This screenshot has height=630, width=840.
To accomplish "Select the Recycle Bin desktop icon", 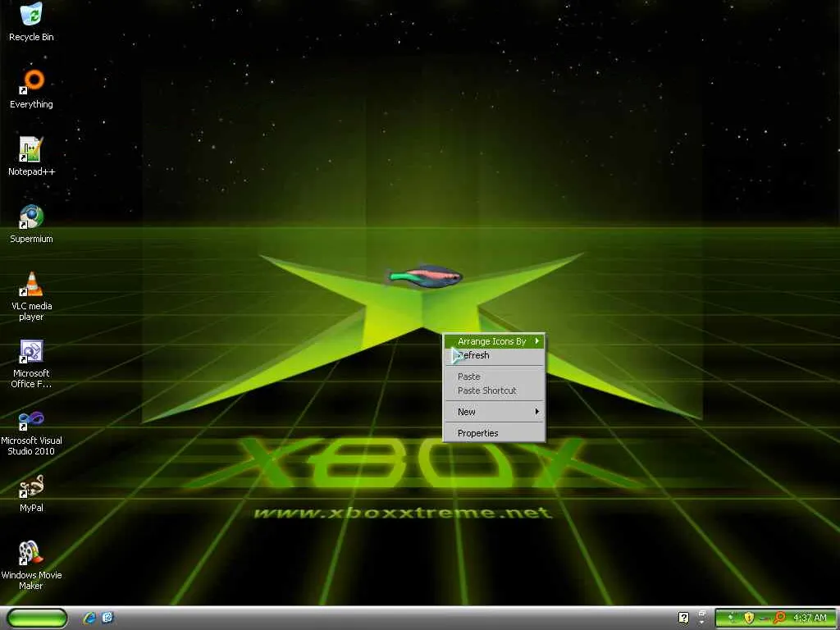I will click(x=31, y=21).
